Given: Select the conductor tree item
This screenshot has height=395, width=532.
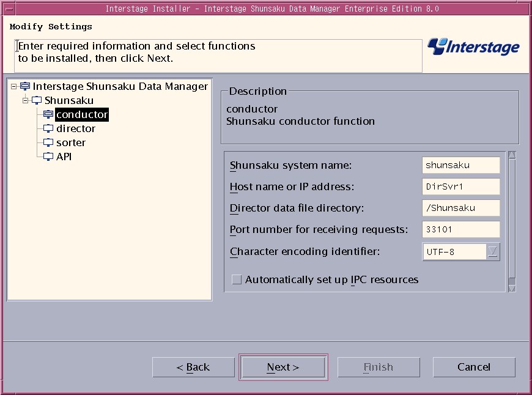Looking at the screenshot, I should click(82, 114).
